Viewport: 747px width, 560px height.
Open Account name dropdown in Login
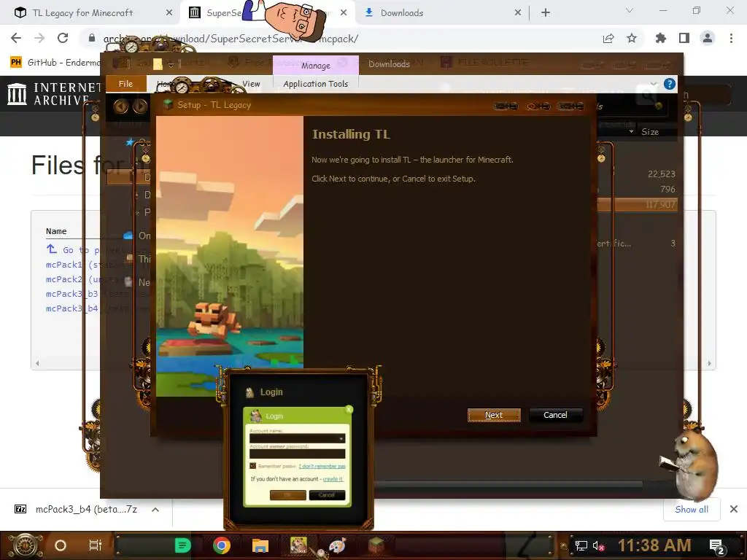pos(341,438)
